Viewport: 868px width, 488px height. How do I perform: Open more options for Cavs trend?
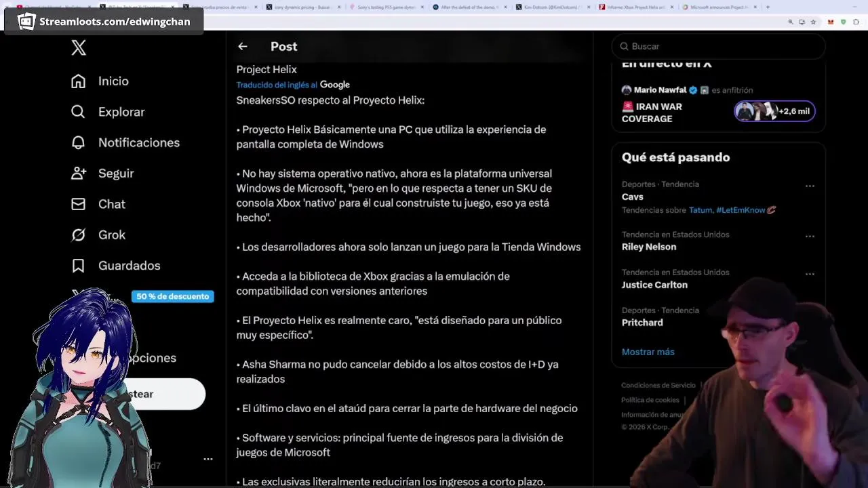click(x=810, y=186)
